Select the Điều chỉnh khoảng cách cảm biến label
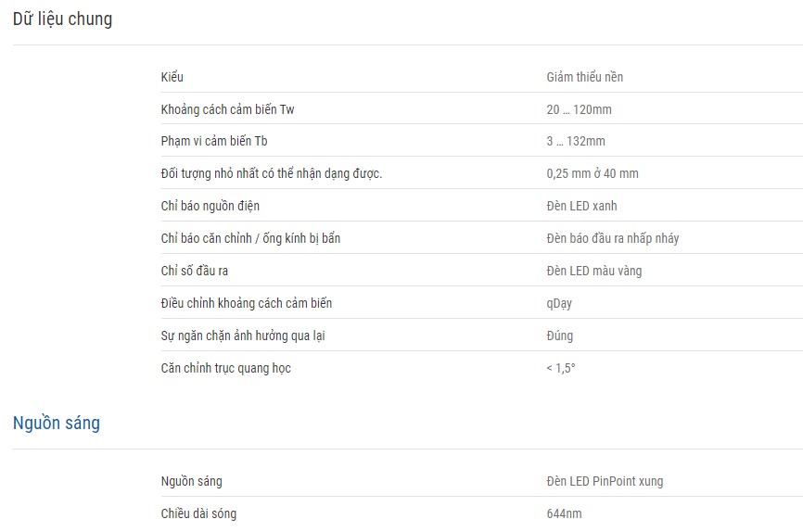The image size is (803, 532). (x=247, y=303)
